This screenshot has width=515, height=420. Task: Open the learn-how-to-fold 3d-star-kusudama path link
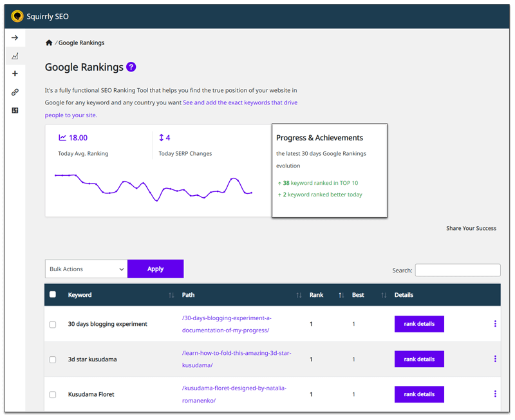click(x=236, y=359)
